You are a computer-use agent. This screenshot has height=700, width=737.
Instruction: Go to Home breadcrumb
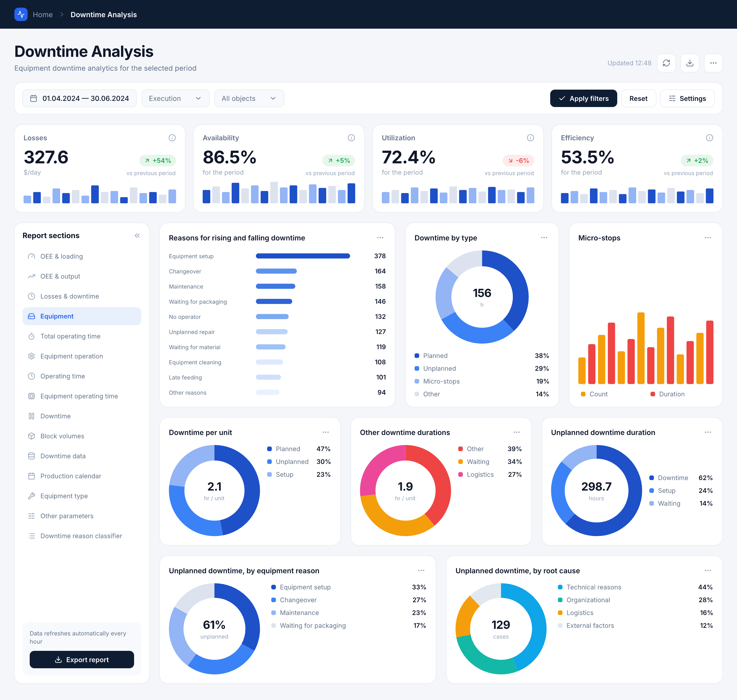(42, 15)
